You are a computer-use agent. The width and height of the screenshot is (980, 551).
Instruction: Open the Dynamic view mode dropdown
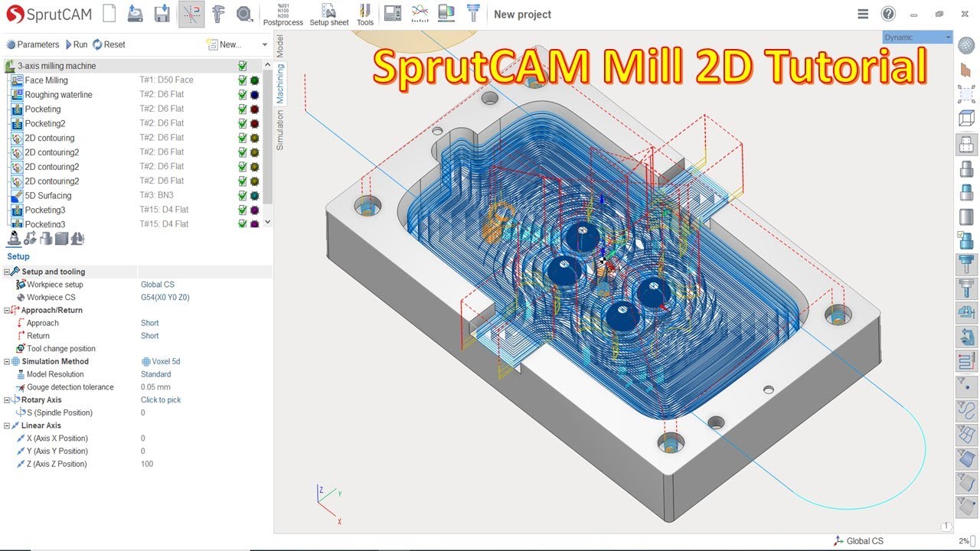(917, 37)
